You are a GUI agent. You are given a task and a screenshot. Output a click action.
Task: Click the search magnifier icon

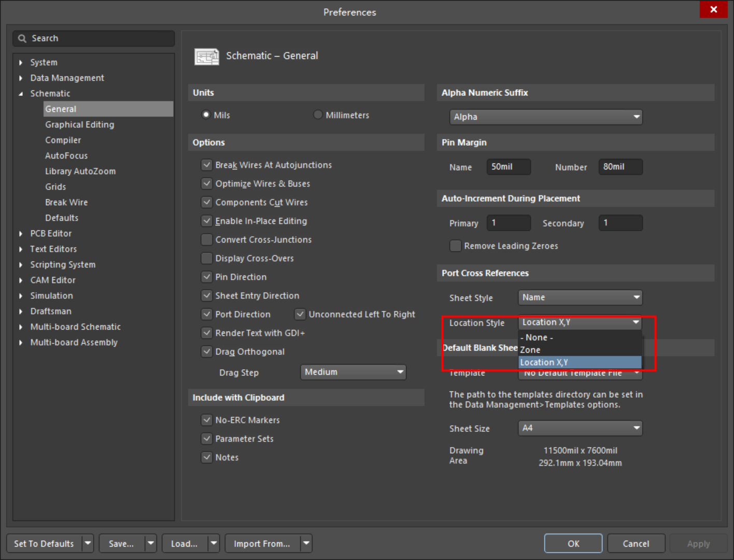22,38
